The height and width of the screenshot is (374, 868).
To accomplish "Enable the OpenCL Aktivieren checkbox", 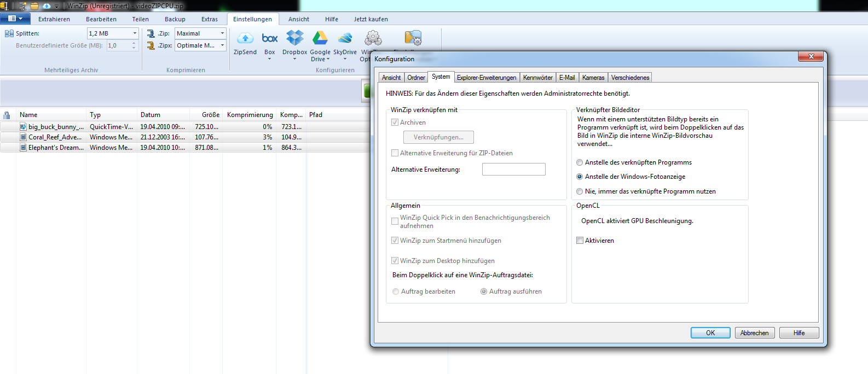I will [x=580, y=241].
